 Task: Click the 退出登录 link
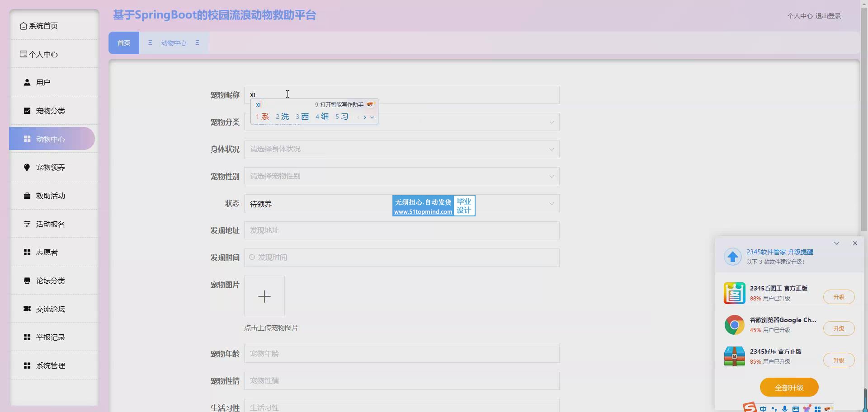click(828, 16)
